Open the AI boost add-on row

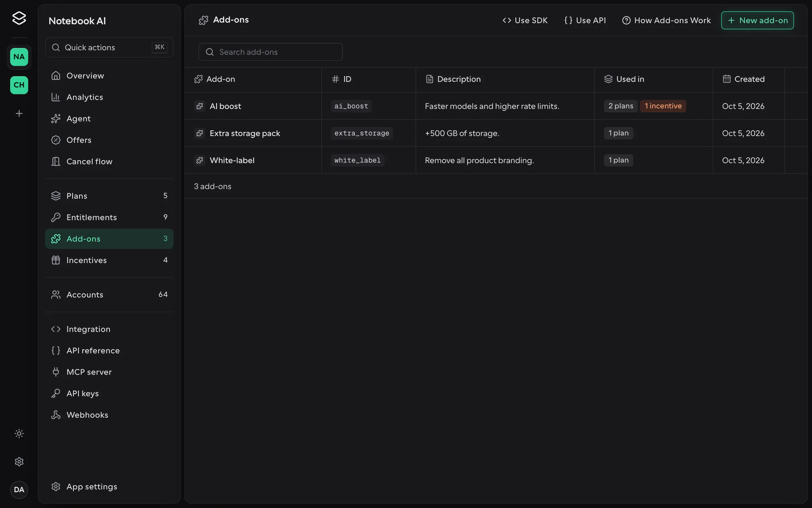pos(496,106)
